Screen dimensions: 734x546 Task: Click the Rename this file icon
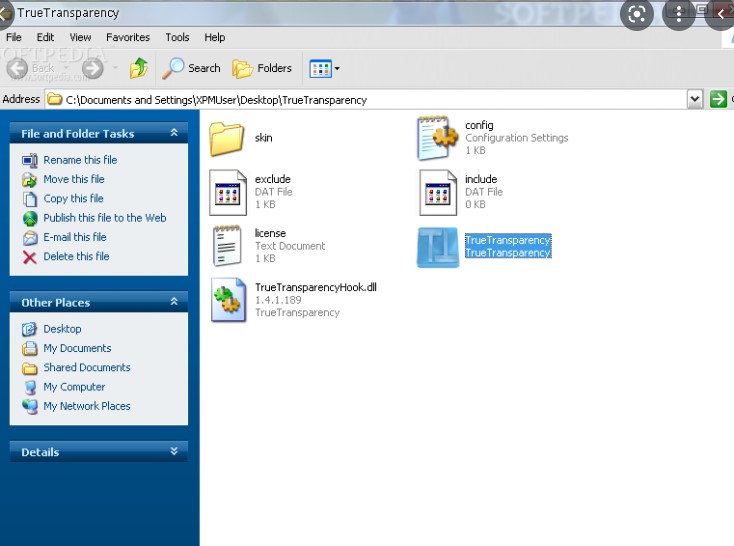(29, 161)
